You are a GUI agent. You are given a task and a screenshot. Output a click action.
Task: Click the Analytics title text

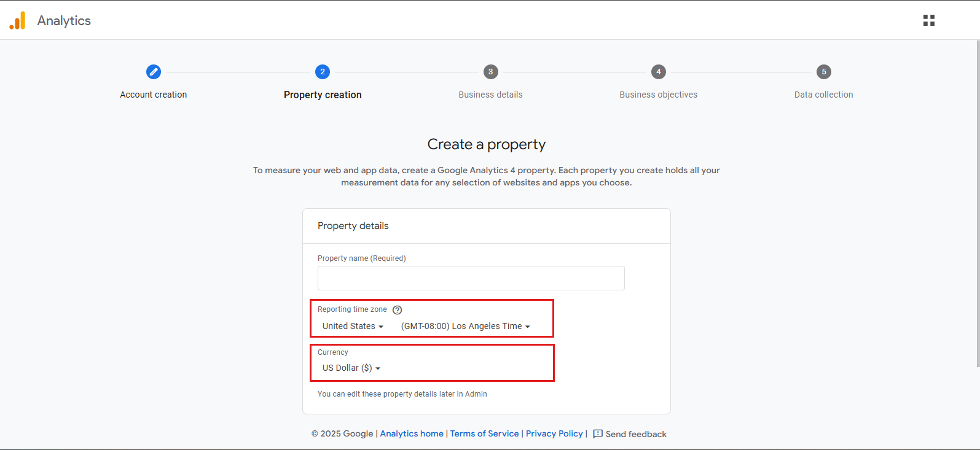pyautogui.click(x=64, y=20)
